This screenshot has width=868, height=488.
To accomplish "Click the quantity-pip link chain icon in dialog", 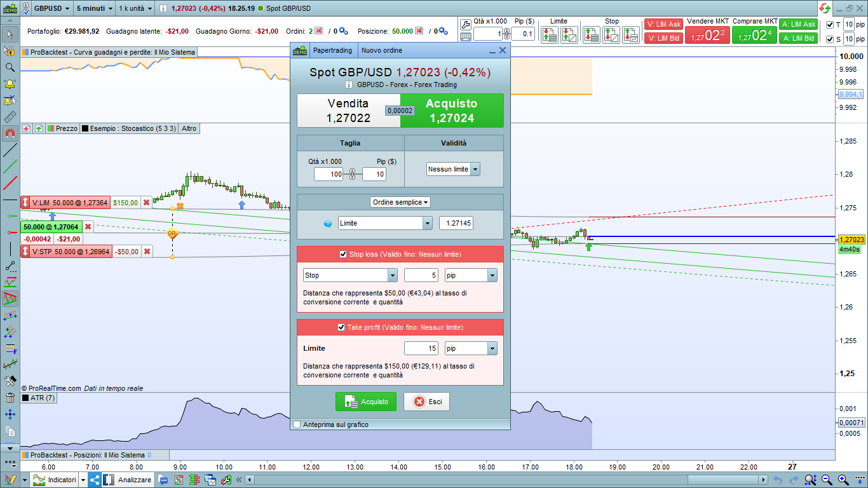I will [x=353, y=174].
